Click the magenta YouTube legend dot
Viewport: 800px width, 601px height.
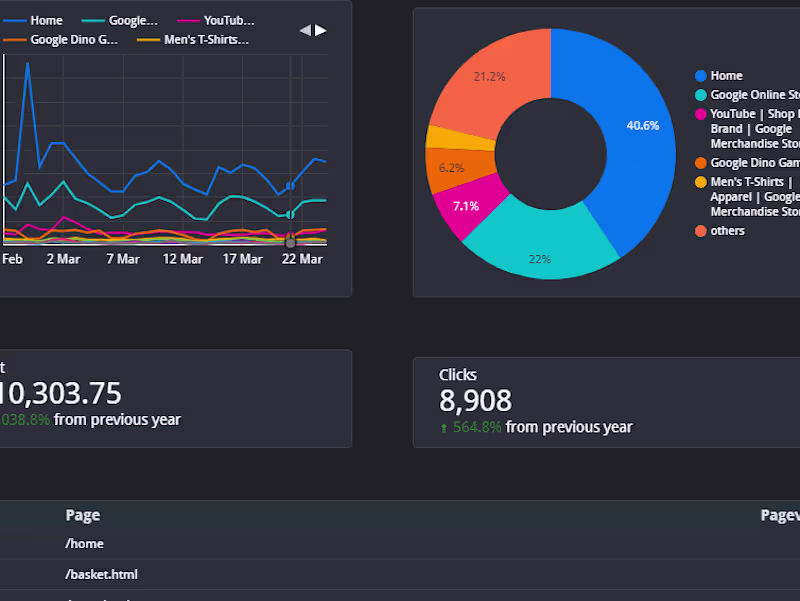(x=701, y=114)
